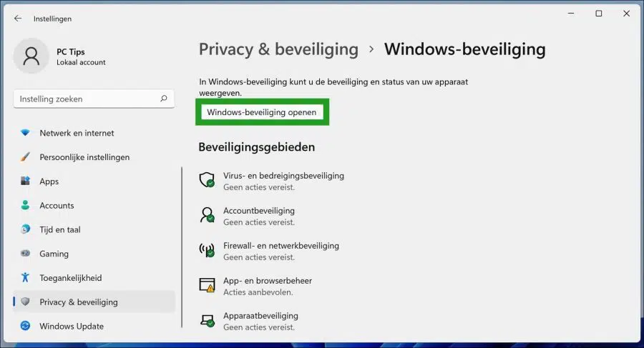Maximize the Instellingen window
644x348 pixels.
tap(599, 14)
